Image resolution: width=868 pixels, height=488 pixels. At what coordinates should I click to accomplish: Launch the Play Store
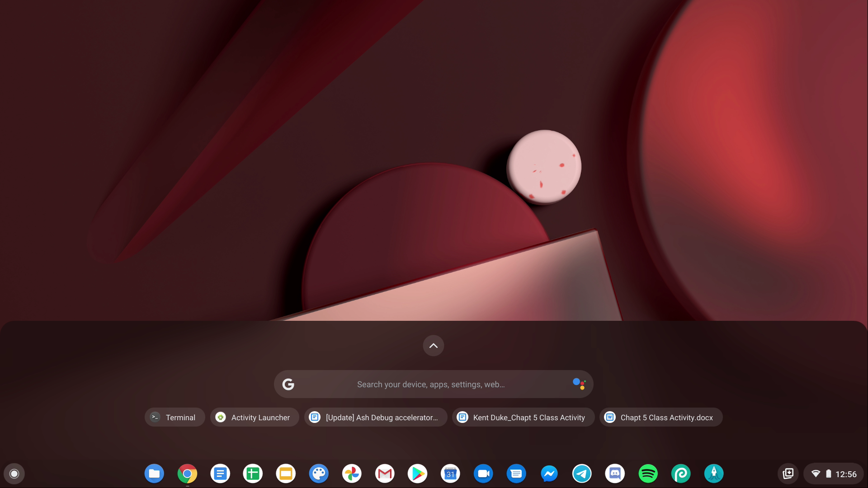click(x=418, y=473)
